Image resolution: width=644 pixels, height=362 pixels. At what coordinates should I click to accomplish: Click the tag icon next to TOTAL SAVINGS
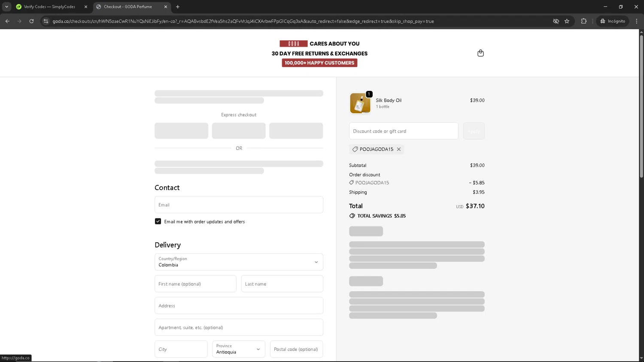point(352,216)
